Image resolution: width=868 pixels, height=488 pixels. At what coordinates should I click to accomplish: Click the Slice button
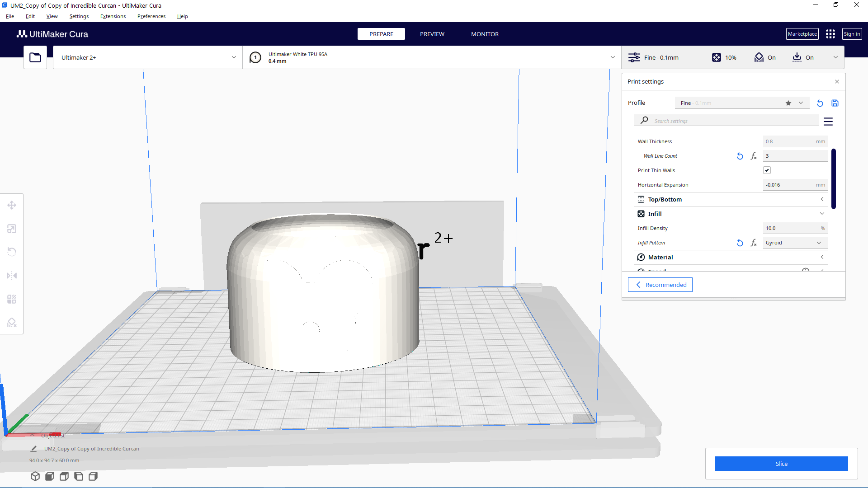[x=782, y=464]
